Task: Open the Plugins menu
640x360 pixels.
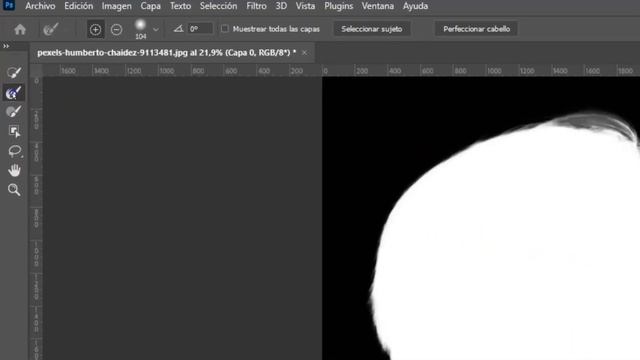Action: click(x=338, y=6)
